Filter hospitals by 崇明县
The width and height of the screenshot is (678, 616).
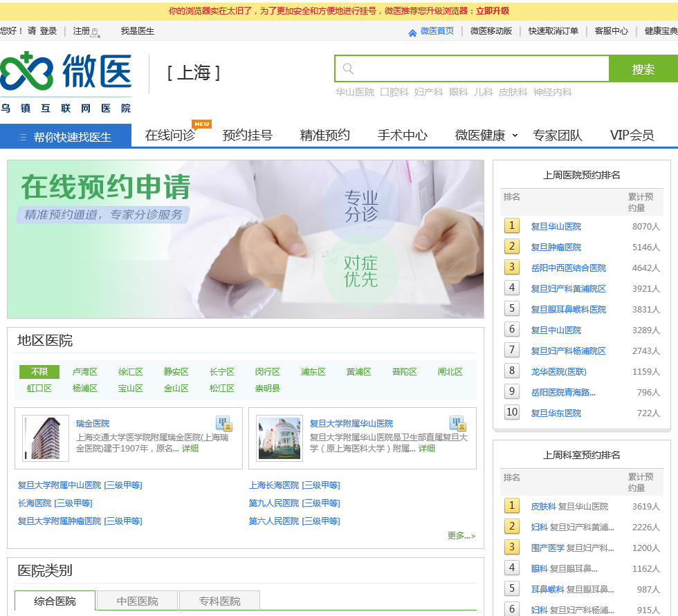(267, 388)
